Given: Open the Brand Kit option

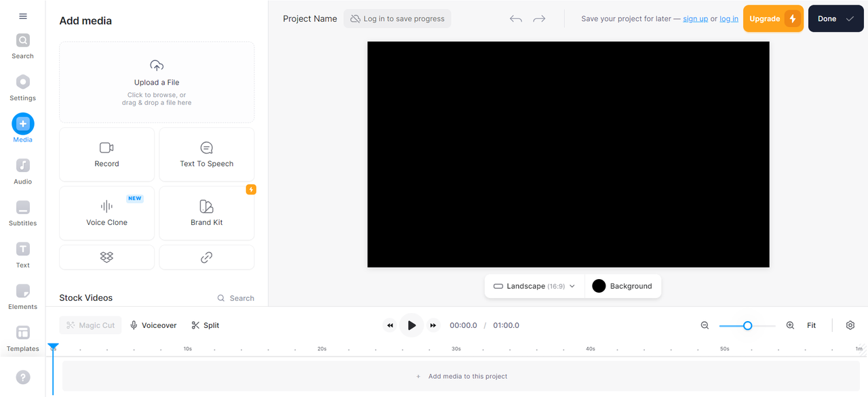Looking at the screenshot, I should click(x=207, y=213).
